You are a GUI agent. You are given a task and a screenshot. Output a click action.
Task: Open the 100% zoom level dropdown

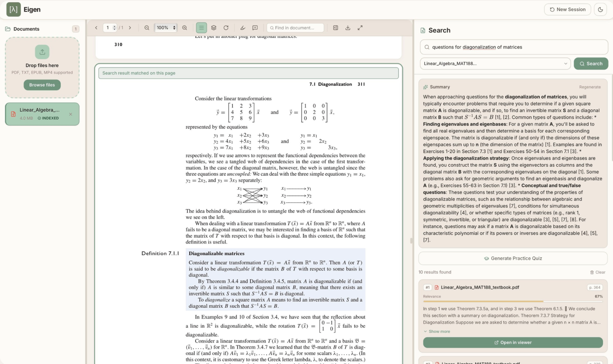(166, 28)
